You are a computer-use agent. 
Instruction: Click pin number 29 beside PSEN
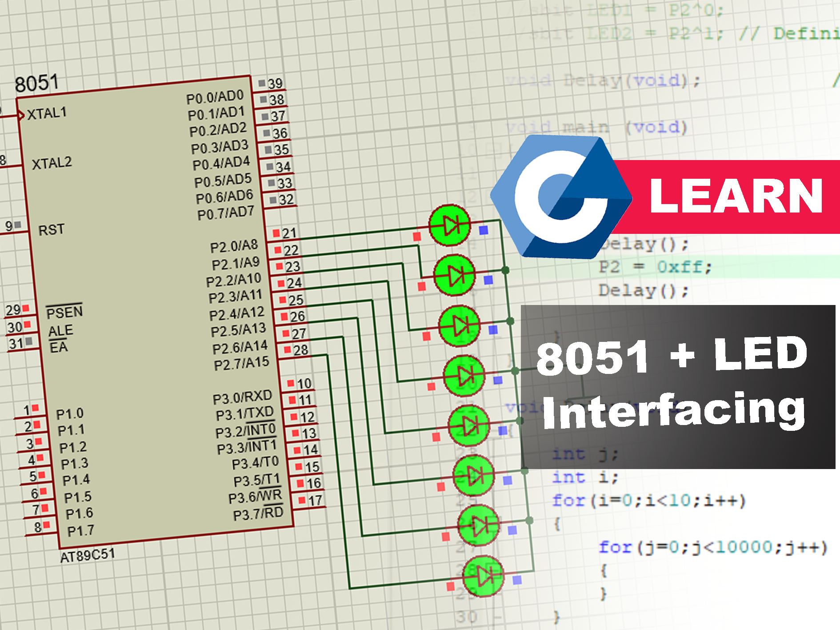click(17, 309)
